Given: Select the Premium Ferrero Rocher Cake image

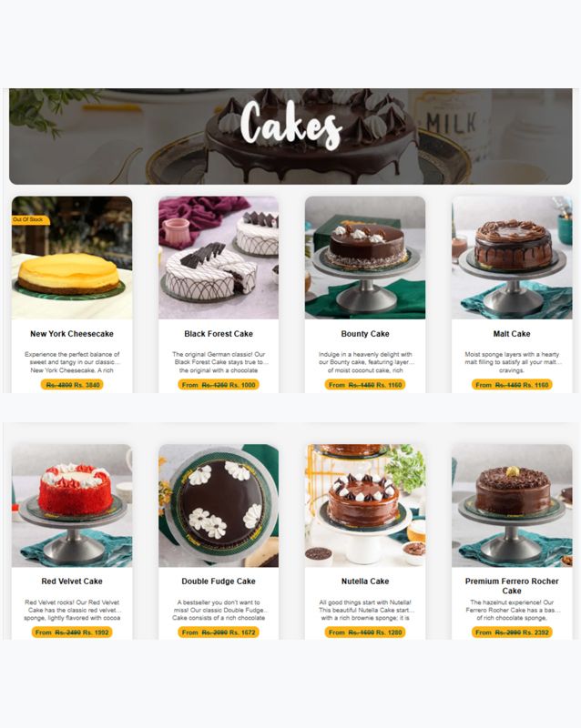Looking at the screenshot, I should tap(512, 506).
